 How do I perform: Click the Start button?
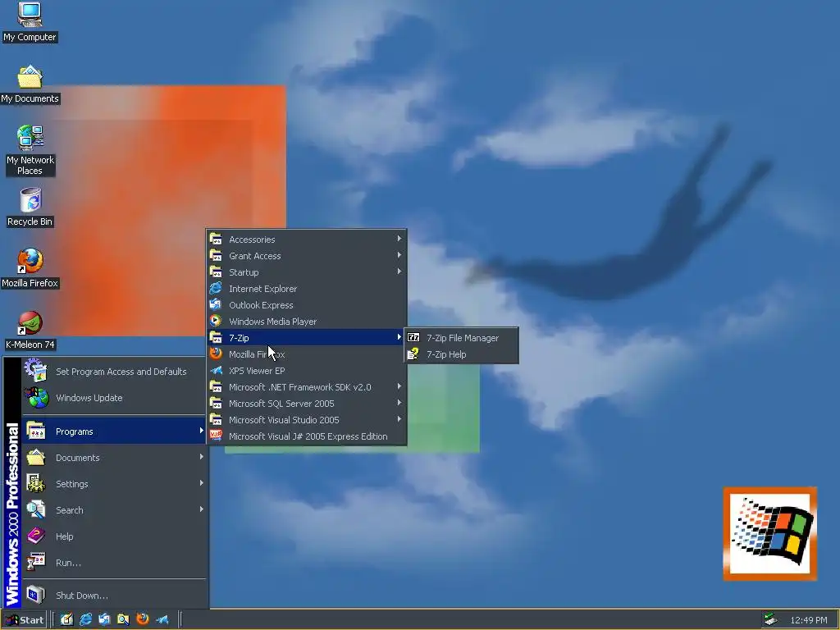[24, 620]
